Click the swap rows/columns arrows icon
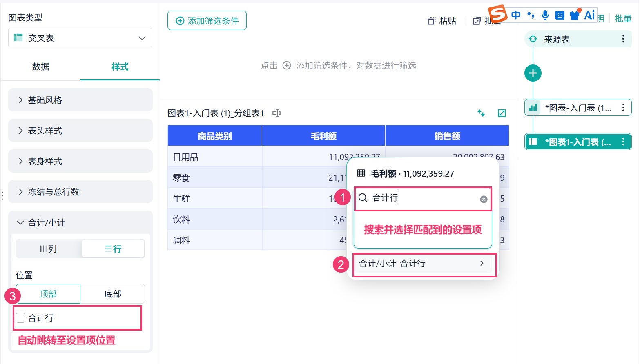Image resolution: width=640 pixels, height=364 pixels. 481,113
